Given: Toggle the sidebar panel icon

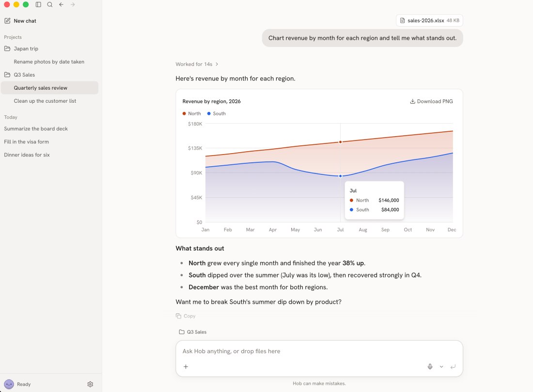Looking at the screenshot, I should point(38,4).
